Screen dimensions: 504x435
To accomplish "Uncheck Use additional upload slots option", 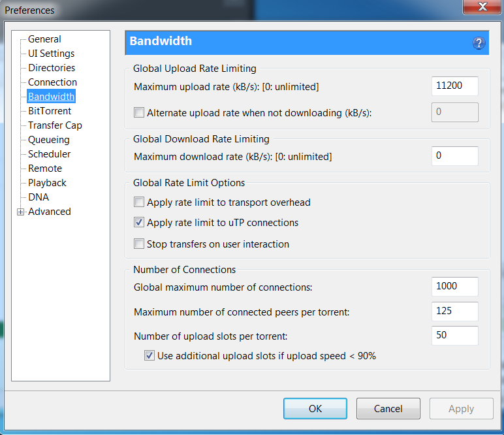I will [x=150, y=356].
